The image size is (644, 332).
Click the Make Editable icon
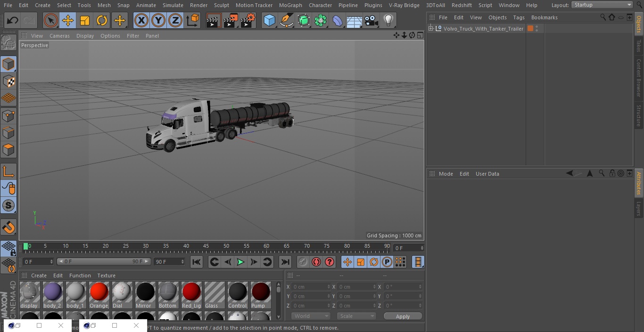[x=8, y=43]
